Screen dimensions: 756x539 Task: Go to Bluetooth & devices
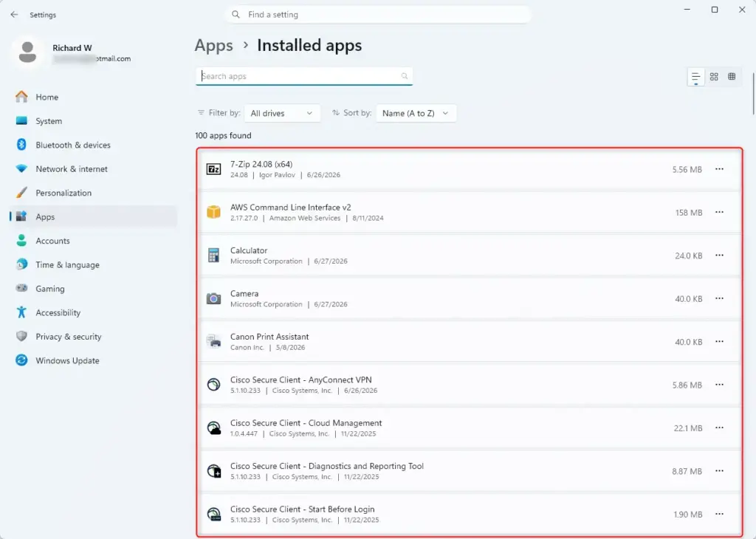click(x=93, y=145)
